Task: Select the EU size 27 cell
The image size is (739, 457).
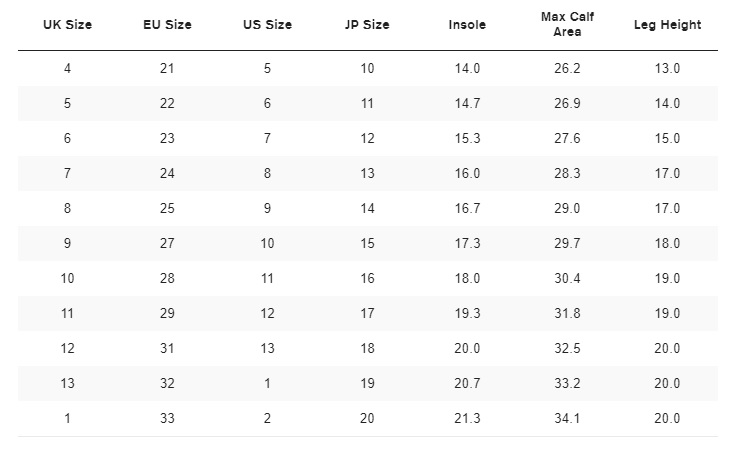Action: coord(167,243)
